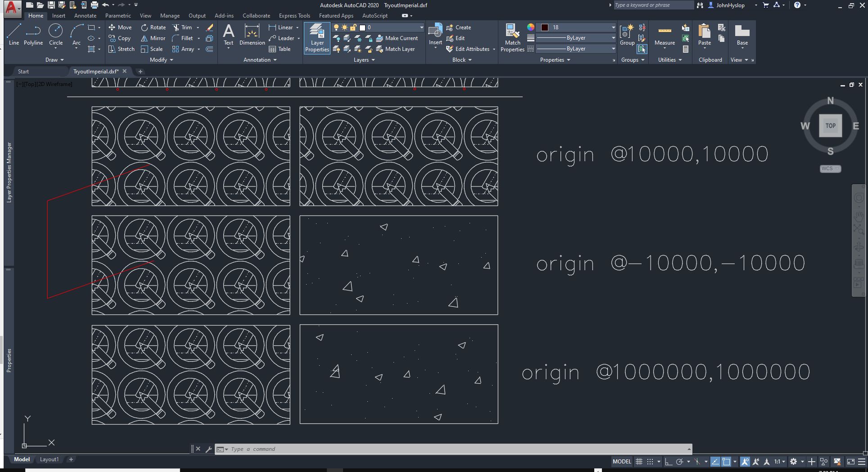Click the Polyline tool
The height and width of the screenshot is (472, 868).
tap(33, 35)
